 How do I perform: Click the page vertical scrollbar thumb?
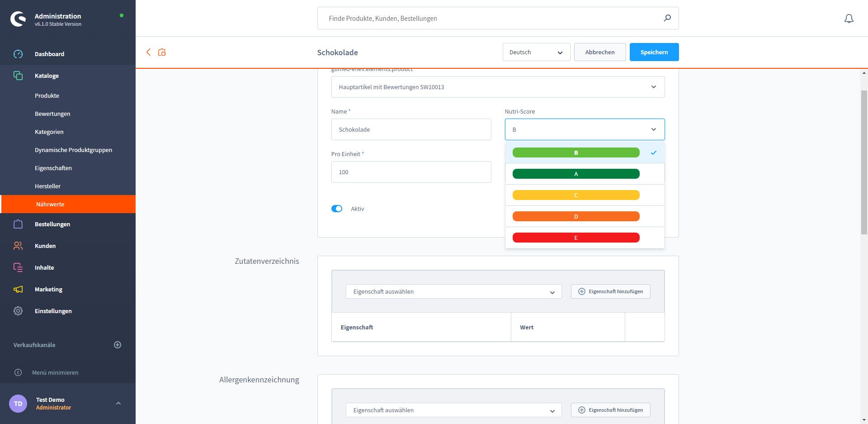click(x=864, y=162)
